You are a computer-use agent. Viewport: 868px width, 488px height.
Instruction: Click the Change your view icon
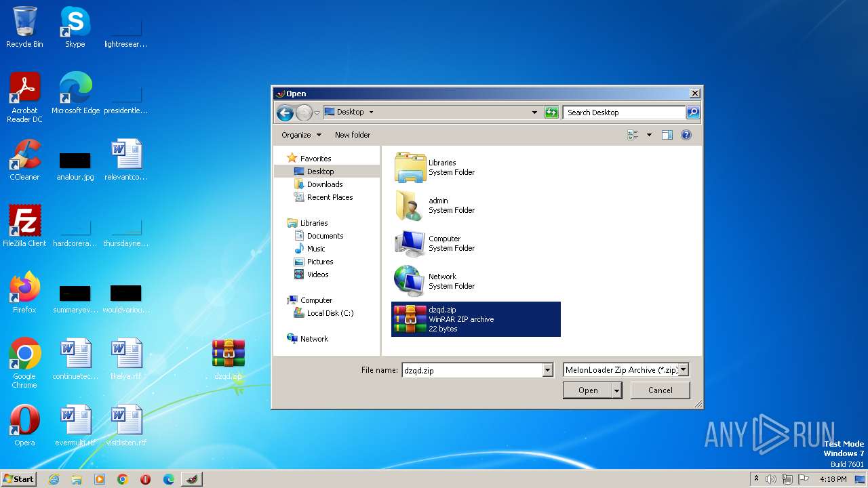[x=633, y=135]
